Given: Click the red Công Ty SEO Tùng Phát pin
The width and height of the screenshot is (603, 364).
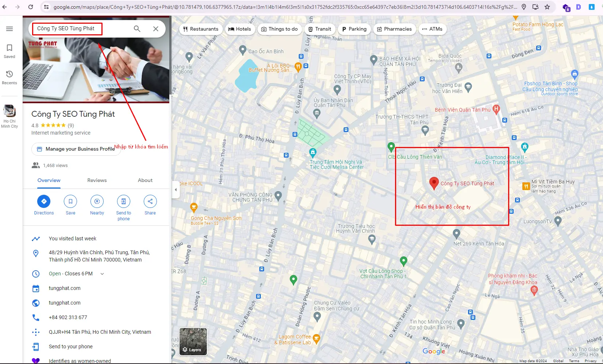Looking at the screenshot, I should click(x=434, y=183).
